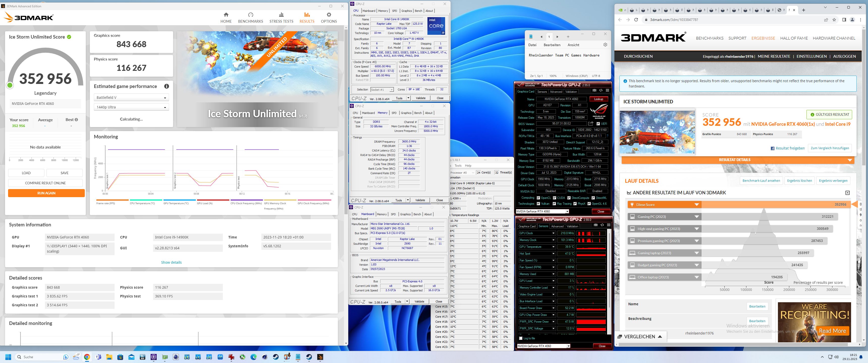Open 3DMark OPTIONS gear
The height and width of the screenshot is (363, 868).
329,17
